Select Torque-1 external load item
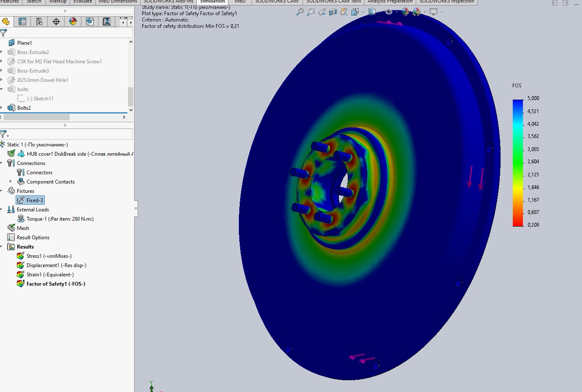This screenshot has width=582, height=392. (x=60, y=219)
